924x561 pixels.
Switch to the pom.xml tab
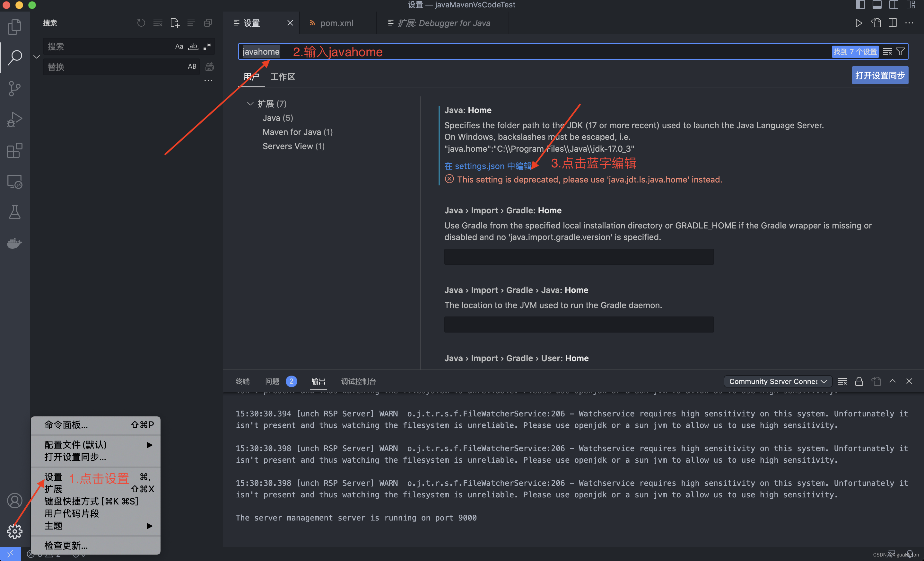tap(336, 23)
